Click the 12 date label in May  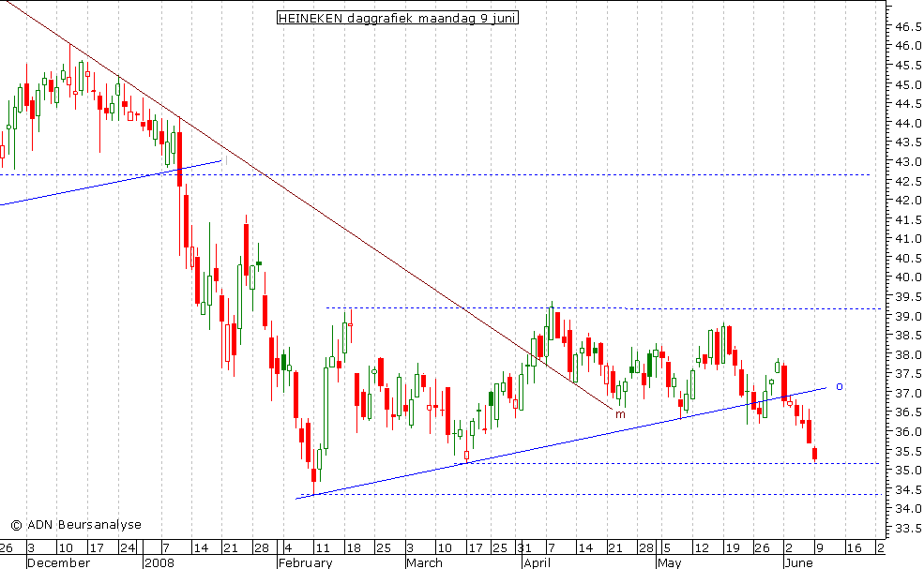point(702,547)
